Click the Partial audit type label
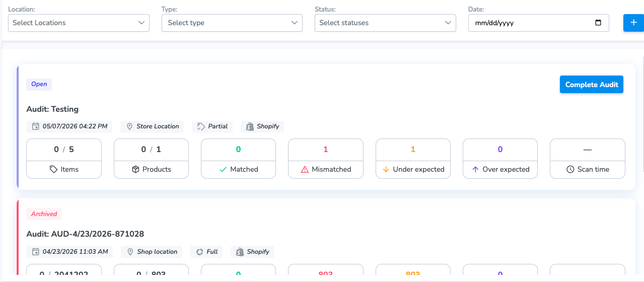 click(x=218, y=126)
